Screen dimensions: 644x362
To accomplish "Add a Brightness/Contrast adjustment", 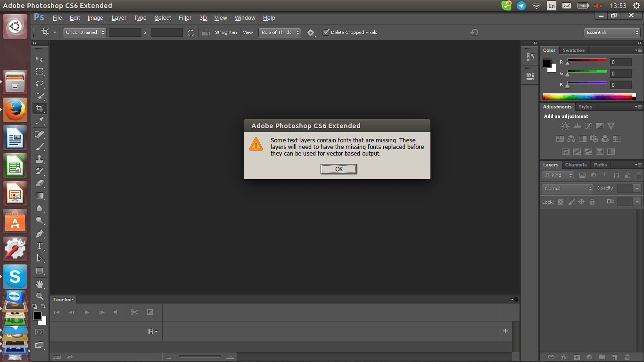I will point(565,126).
